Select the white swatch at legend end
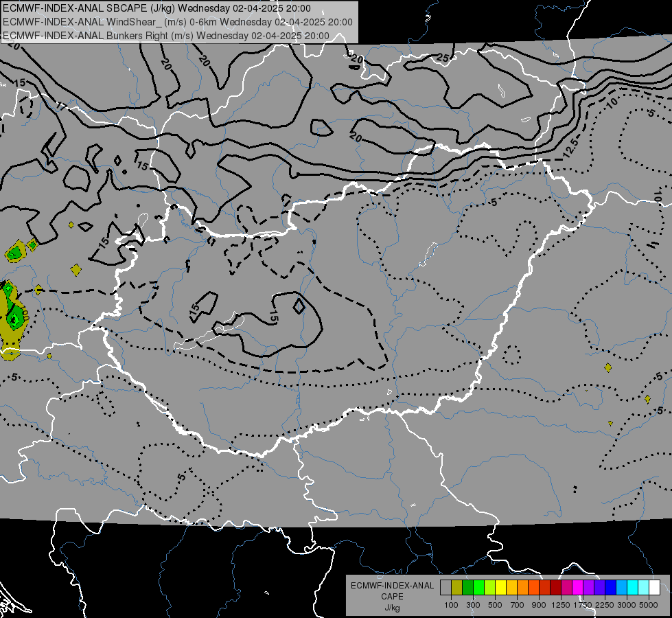The image size is (672, 618). (654, 588)
